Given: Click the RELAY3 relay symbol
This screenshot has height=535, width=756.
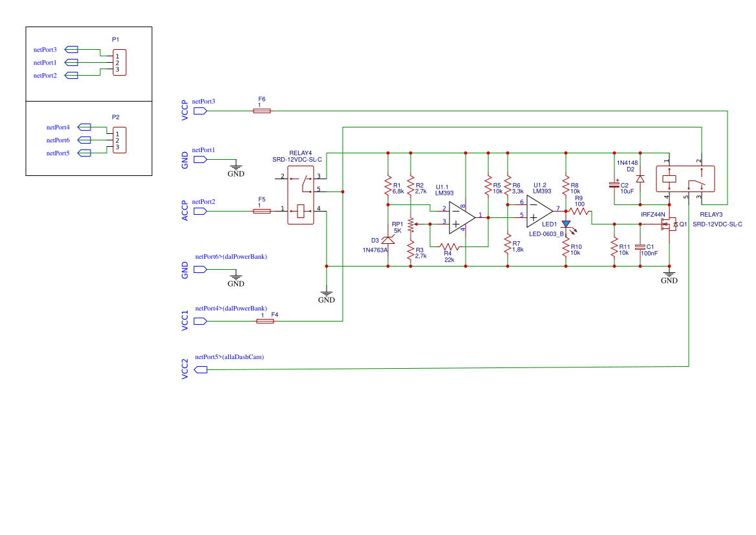Looking at the screenshot, I should tap(684, 179).
